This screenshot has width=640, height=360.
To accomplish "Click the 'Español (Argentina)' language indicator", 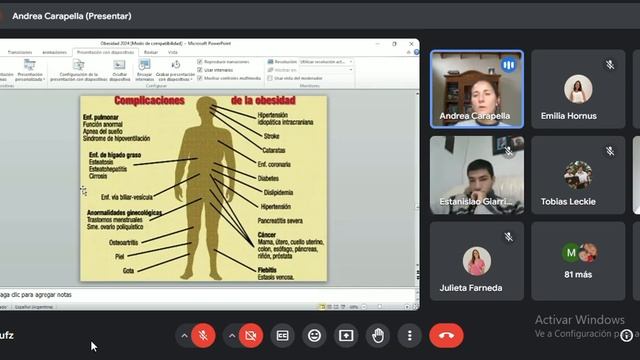I will pyautogui.click(x=34, y=307).
